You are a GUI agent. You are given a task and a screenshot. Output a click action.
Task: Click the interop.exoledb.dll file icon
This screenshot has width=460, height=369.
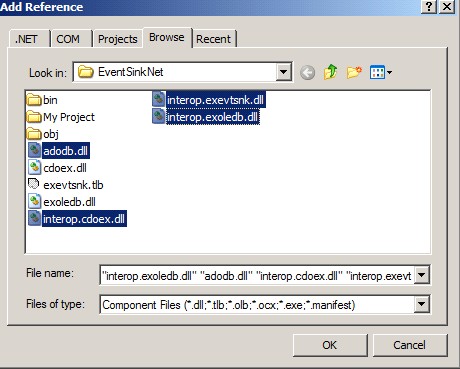(x=159, y=117)
